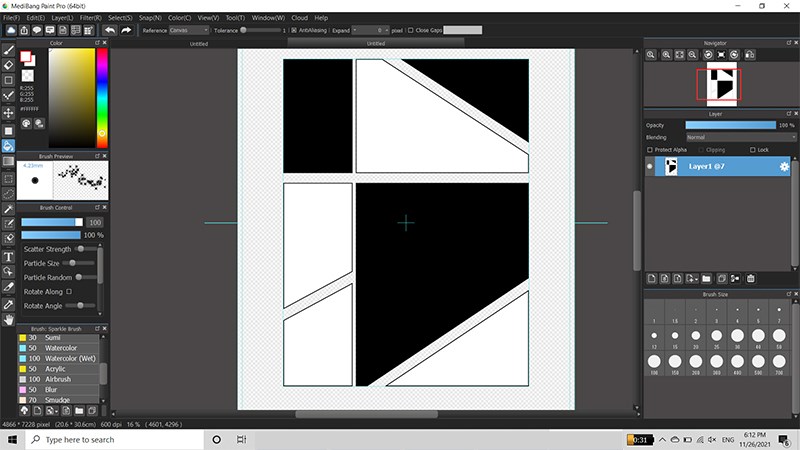Rotate canvas left in Navigator

pyautogui.click(x=708, y=55)
